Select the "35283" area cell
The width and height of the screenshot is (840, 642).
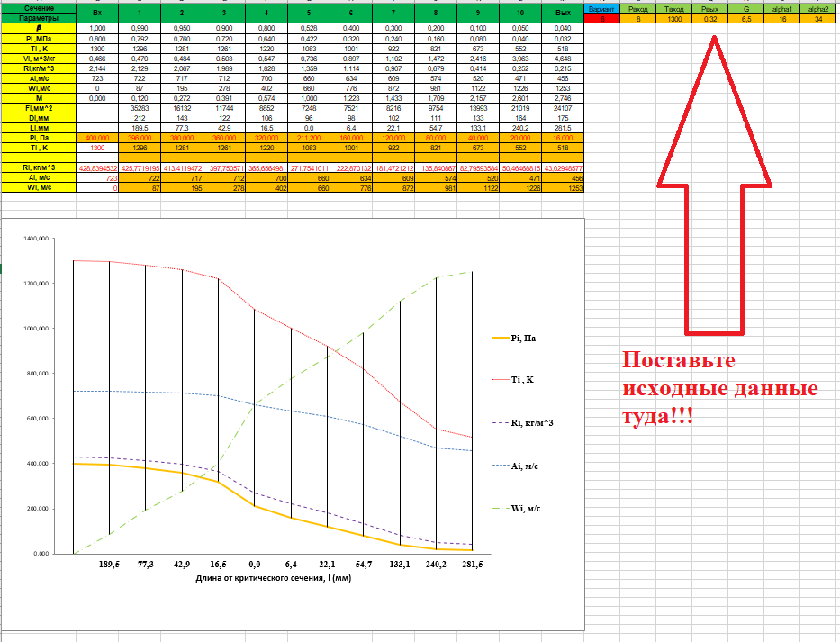[140, 108]
